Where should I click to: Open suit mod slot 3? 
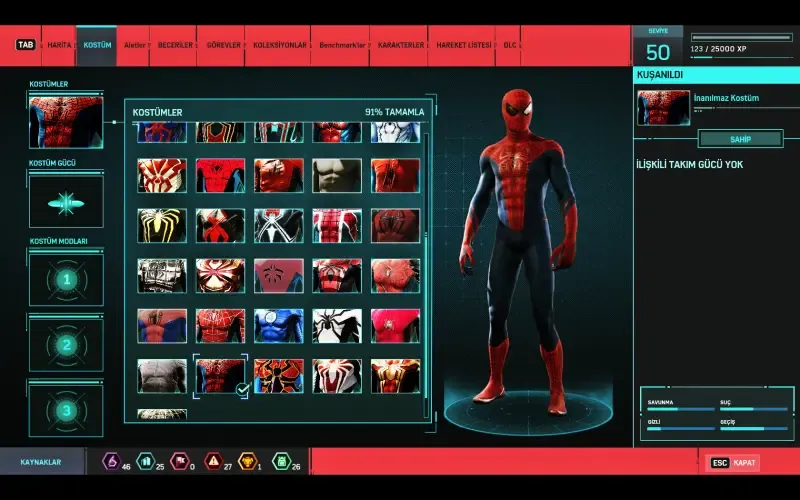[66, 410]
